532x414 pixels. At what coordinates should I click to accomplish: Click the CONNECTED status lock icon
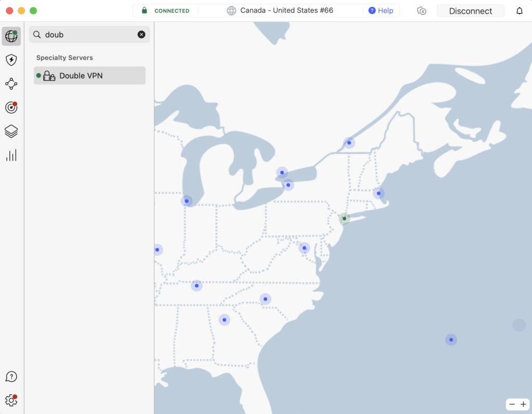click(144, 10)
